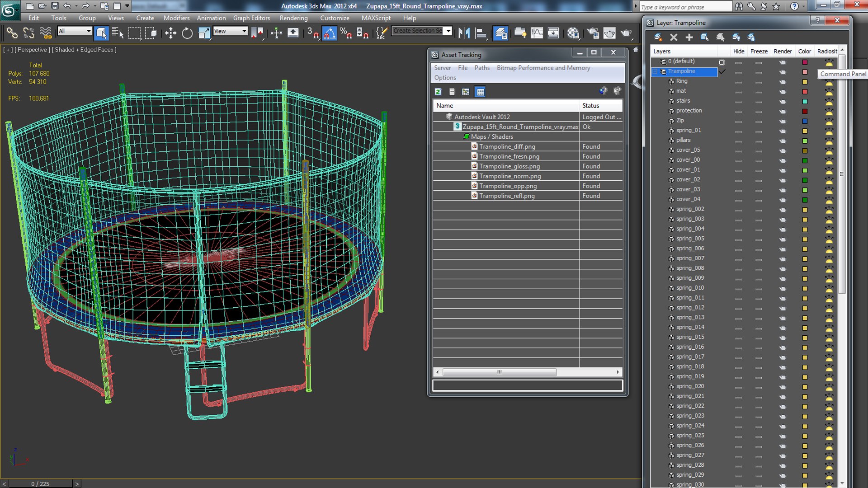Open the 3ds Max application menu button
868x488 pixels.
point(9,10)
